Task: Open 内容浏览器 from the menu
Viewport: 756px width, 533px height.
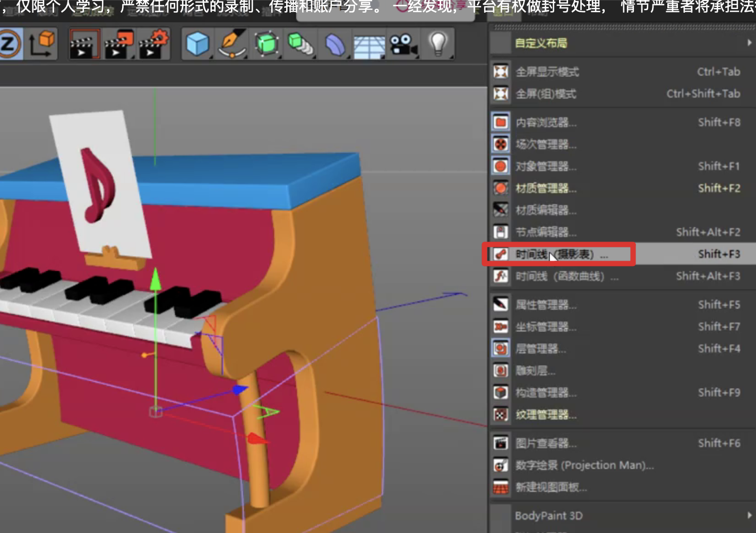Action: point(622,123)
